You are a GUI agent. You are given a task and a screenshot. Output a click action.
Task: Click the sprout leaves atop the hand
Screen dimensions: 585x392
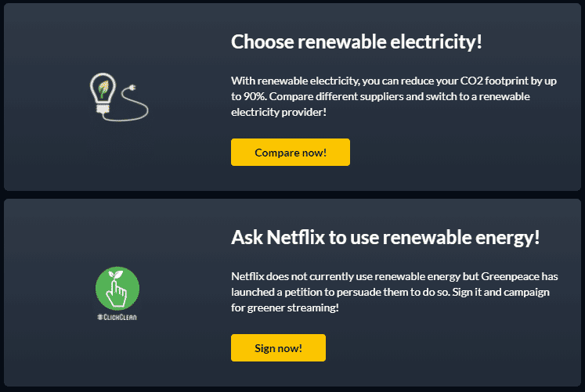115,275
